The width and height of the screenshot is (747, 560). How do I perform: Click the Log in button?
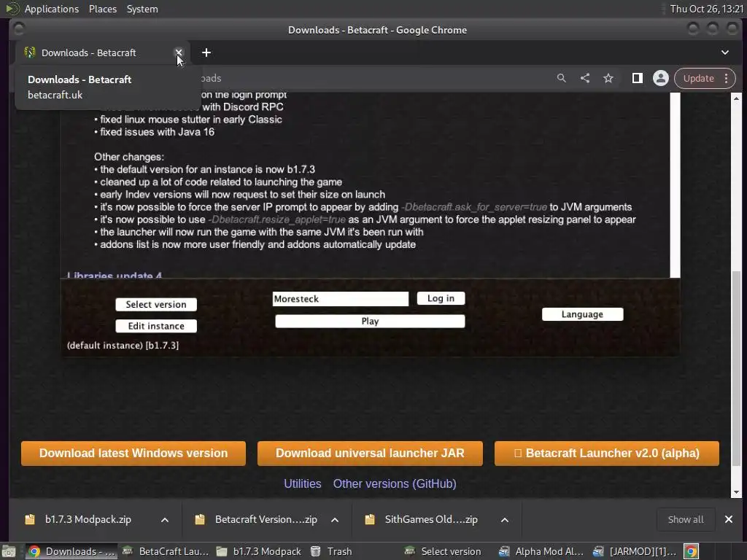tap(441, 298)
